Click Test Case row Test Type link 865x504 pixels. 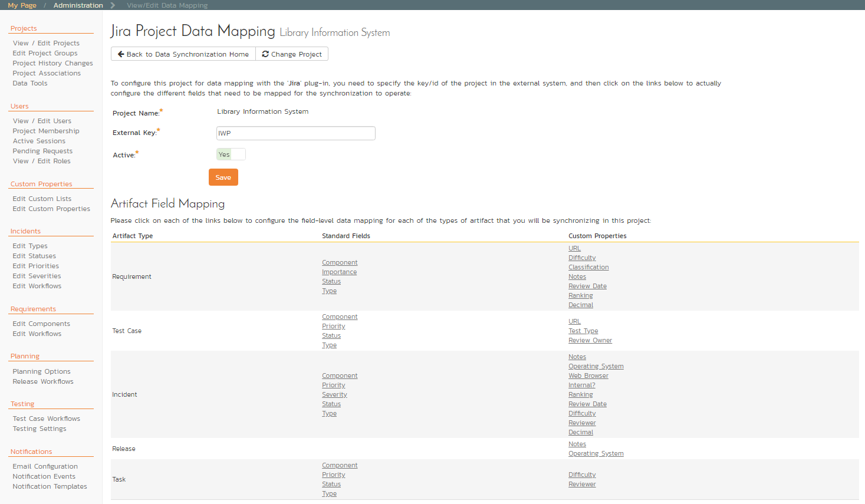pyautogui.click(x=583, y=331)
